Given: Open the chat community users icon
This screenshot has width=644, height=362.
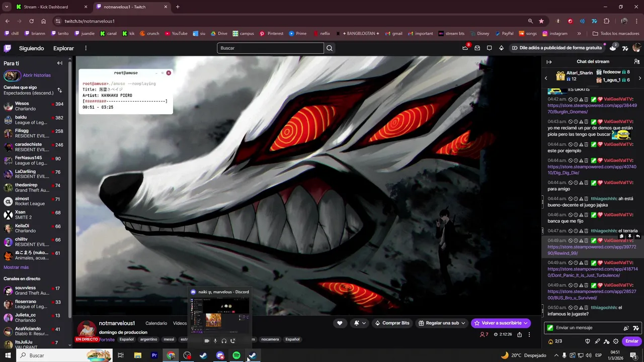Looking at the screenshot, I should tap(636, 62).
